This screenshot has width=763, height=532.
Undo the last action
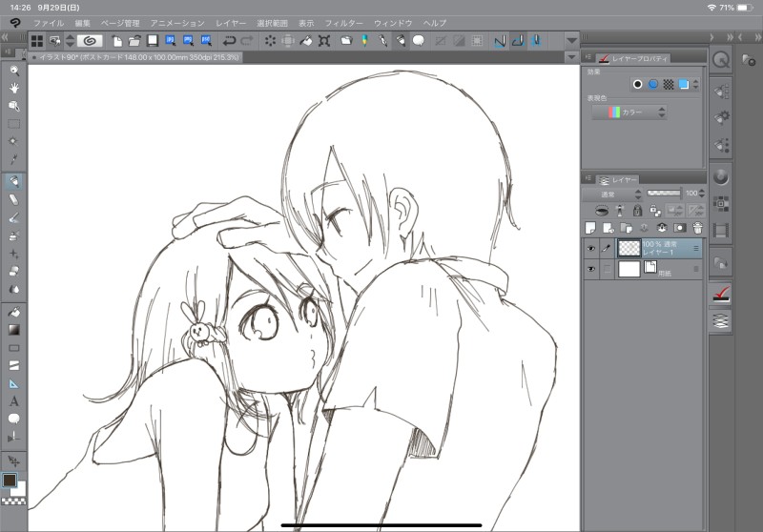(229, 41)
